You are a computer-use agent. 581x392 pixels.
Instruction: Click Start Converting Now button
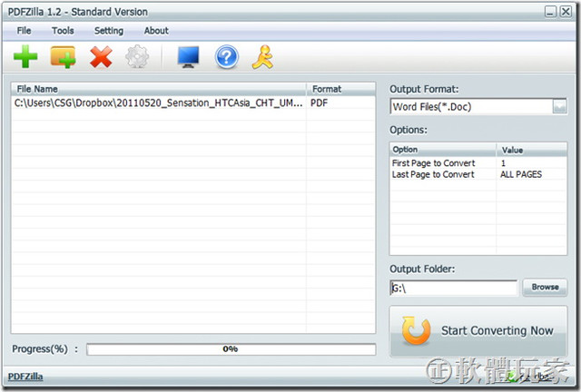click(478, 331)
